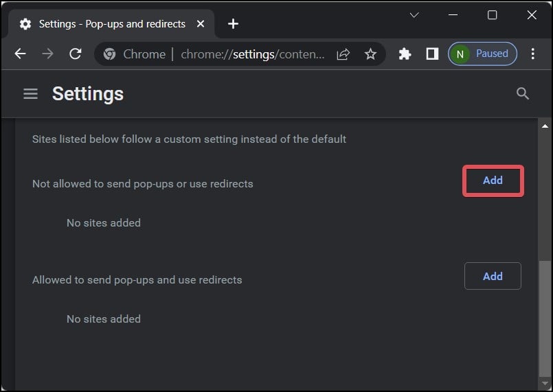Bookmark this tab with star icon
The width and height of the screenshot is (553, 392).
pos(370,54)
